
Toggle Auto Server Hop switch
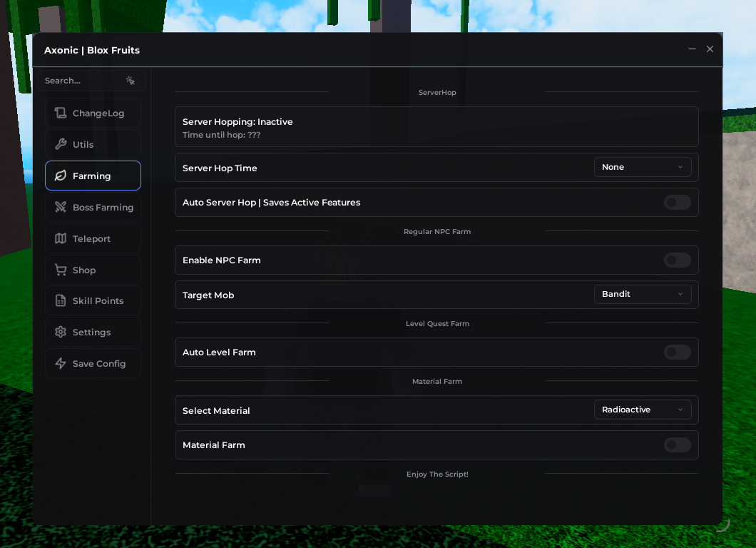point(678,203)
